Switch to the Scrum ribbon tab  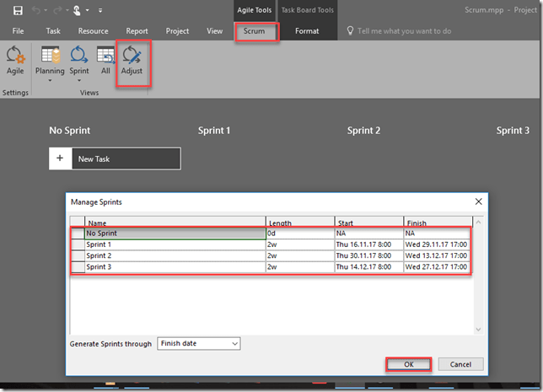pyautogui.click(x=254, y=31)
